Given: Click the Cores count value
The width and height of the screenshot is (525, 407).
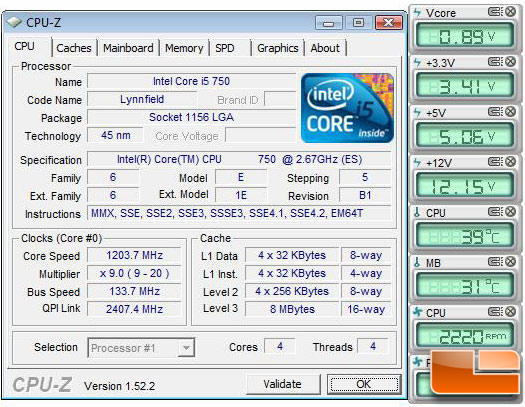Looking at the screenshot, I should tap(280, 346).
